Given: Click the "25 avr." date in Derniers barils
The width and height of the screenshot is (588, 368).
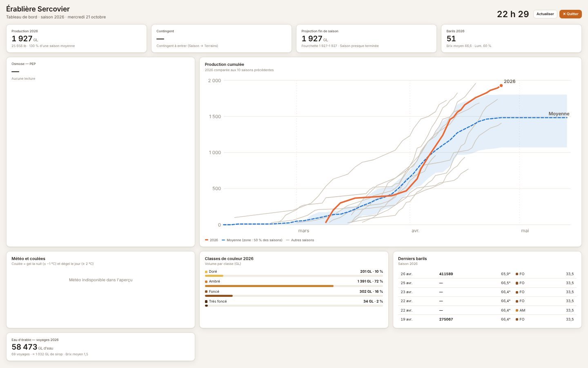Looking at the screenshot, I should click(x=406, y=283).
